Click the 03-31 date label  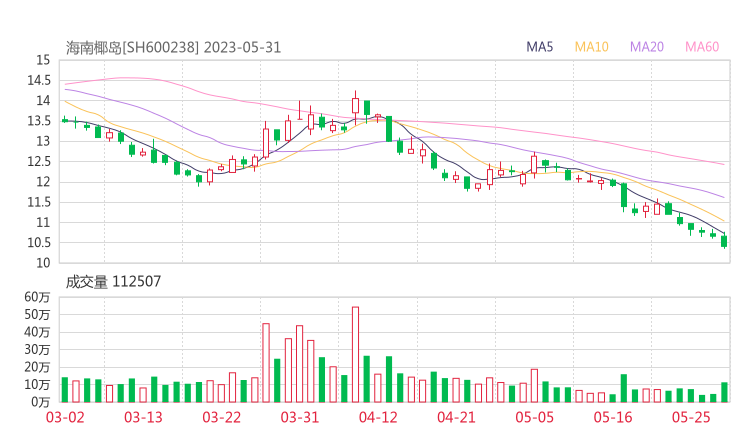coord(300,417)
